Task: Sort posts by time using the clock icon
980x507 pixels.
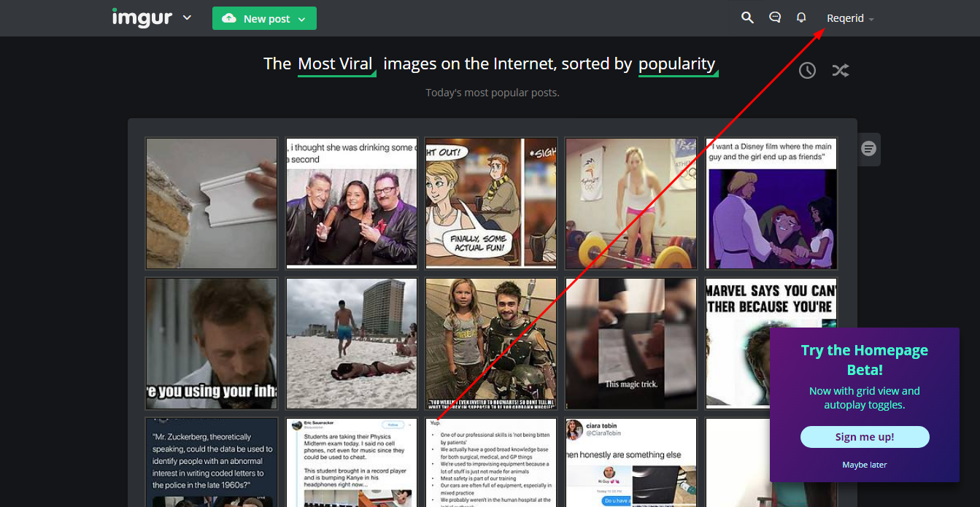Action: point(807,70)
